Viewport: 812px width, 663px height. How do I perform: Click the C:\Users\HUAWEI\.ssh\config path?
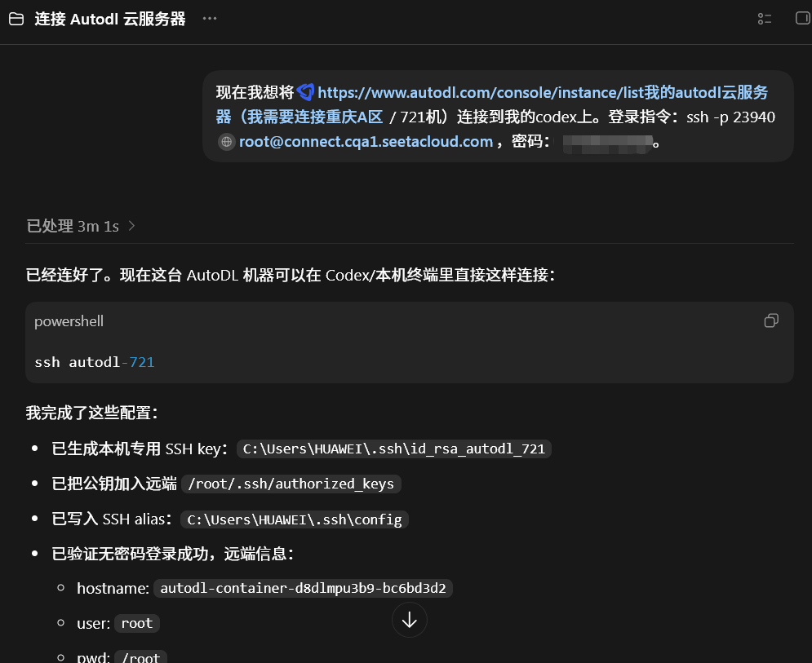tap(294, 519)
